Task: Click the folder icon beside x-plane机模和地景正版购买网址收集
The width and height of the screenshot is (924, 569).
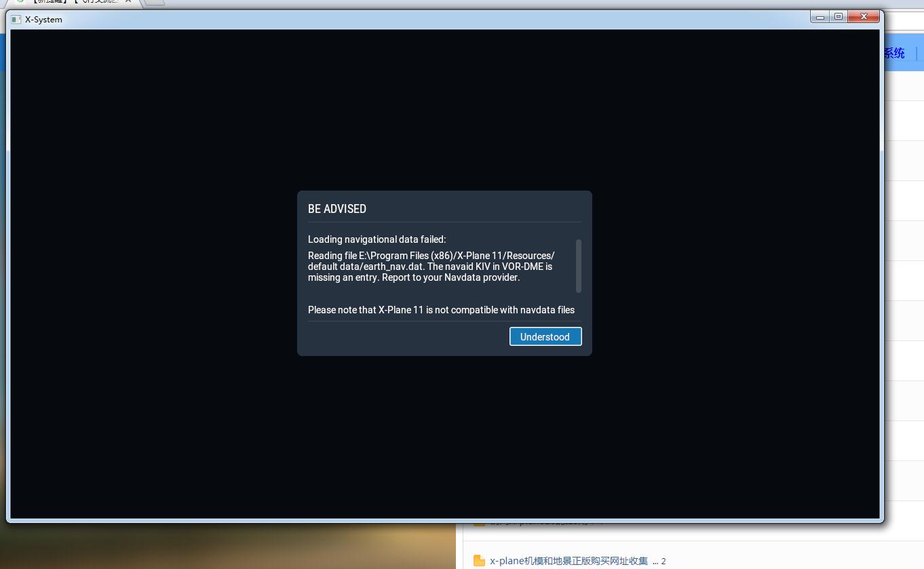Action: tap(479, 561)
